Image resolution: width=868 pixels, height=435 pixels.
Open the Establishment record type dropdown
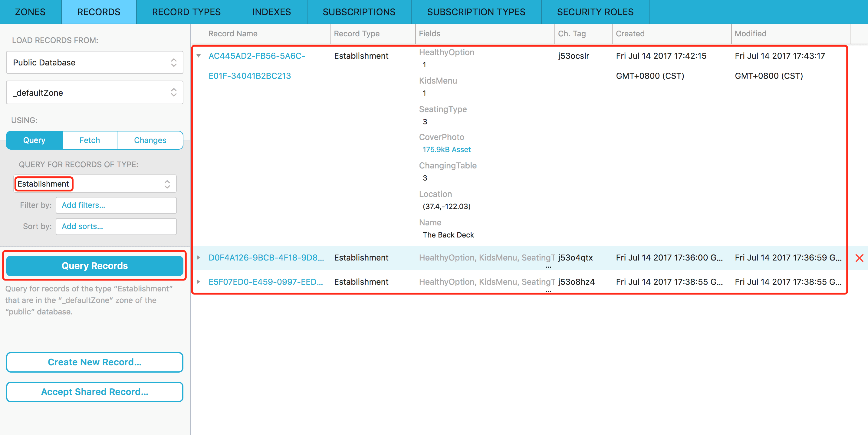(x=94, y=184)
